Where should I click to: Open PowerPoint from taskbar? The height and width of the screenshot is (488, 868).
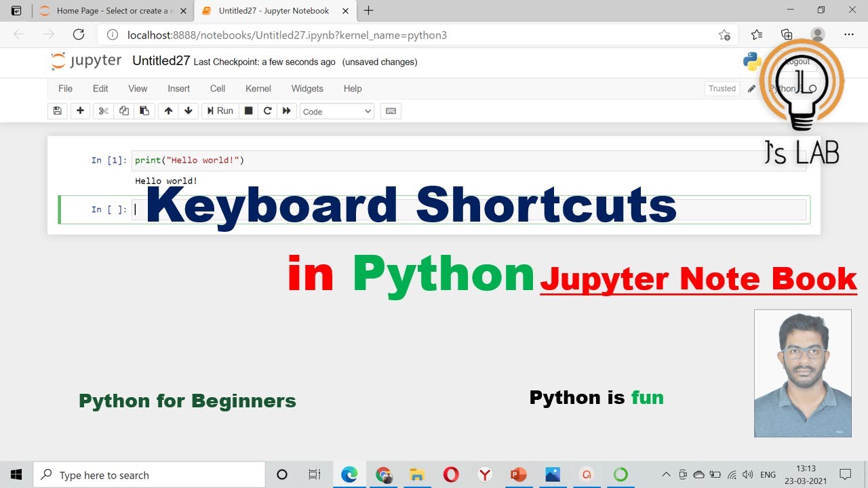[x=519, y=474]
